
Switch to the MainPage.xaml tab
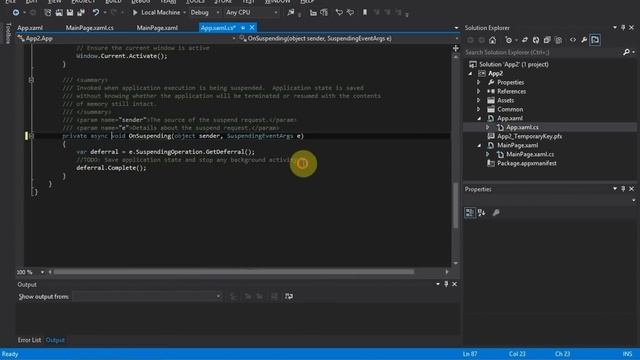(x=157, y=28)
